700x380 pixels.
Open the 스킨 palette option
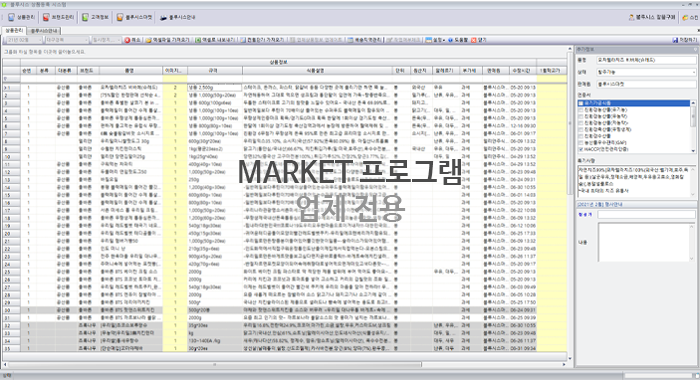[x=690, y=17]
